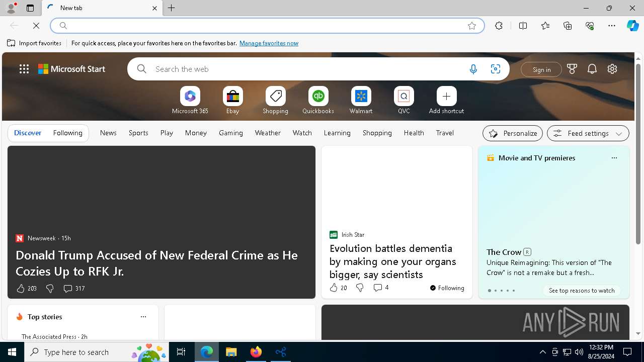Start visual search camera icon
Viewport: 644px width, 362px height.
[496, 69]
